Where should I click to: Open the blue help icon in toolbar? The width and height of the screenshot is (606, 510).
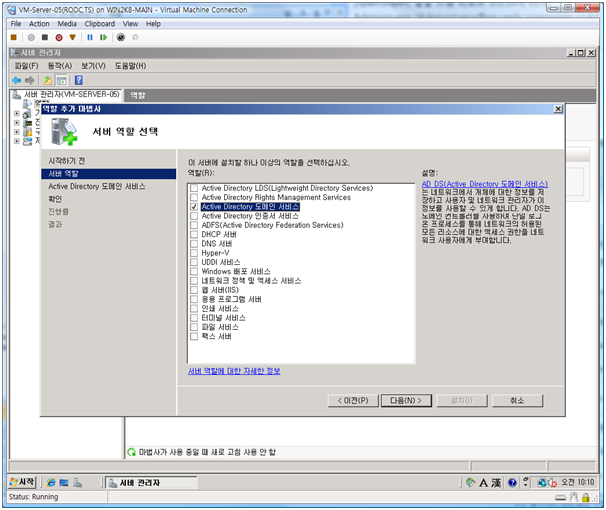point(78,80)
